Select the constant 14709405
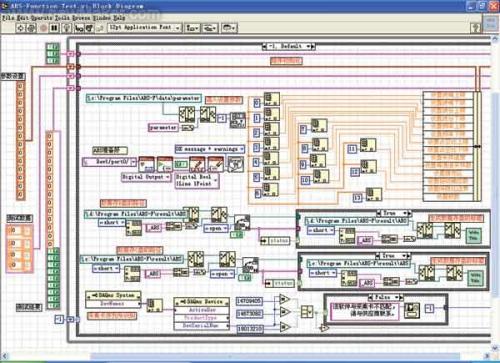Image resolution: width=500 pixels, height=363 pixels. point(249,301)
